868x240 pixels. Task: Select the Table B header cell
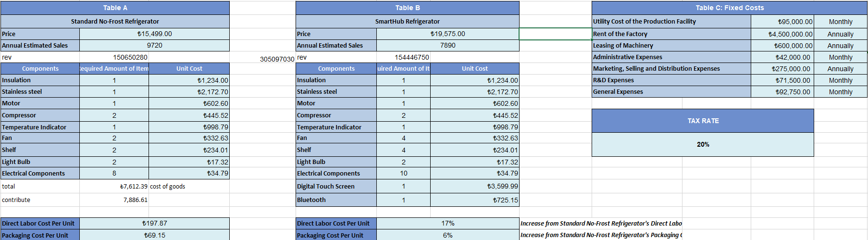pos(408,8)
